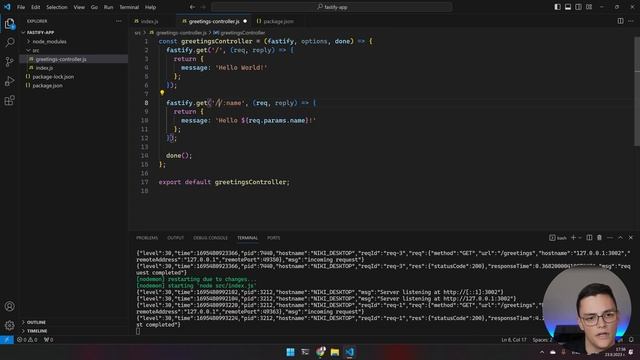Viewport: 640px width, 360px height.
Task: Open Windows Start menu
Action: [x=290, y=352]
